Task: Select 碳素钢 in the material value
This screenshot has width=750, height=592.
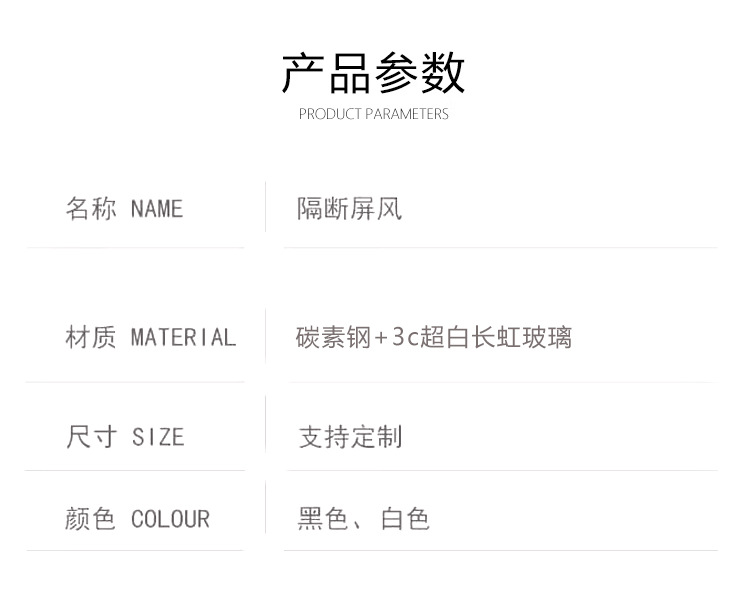Action: coord(333,338)
